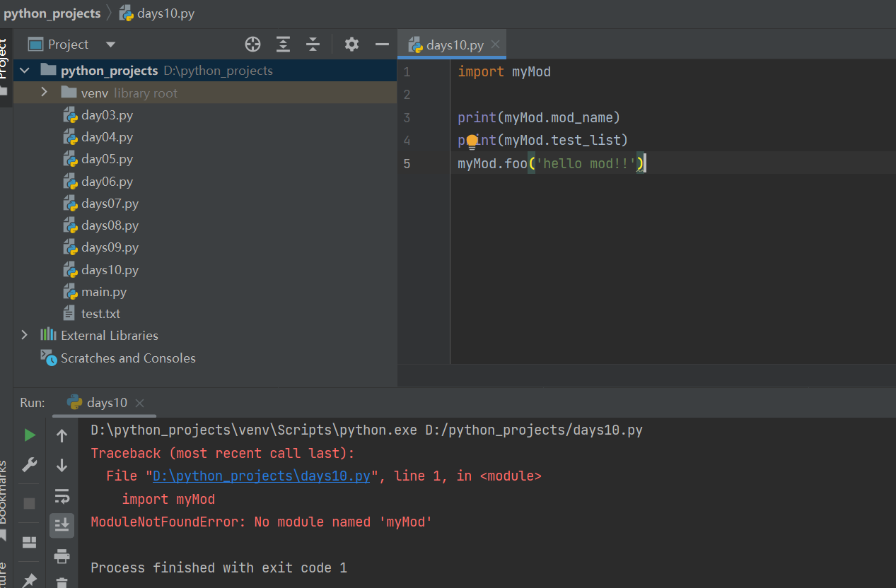Select day06.py in the project tree
The width and height of the screenshot is (896, 588).
pyautogui.click(x=107, y=182)
